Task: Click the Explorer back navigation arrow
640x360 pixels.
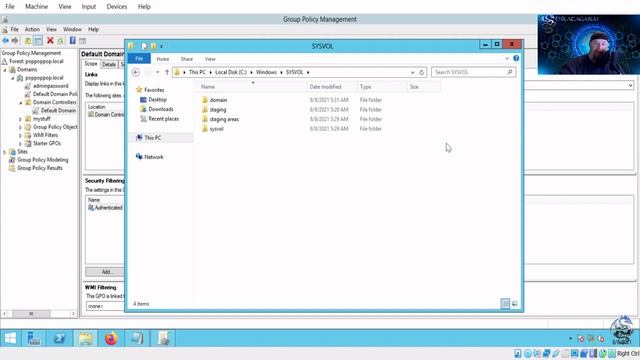Action: (x=136, y=72)
